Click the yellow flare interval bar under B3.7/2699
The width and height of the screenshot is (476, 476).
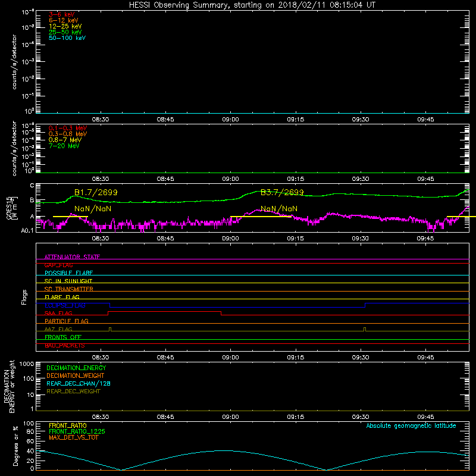pos(261,217)
